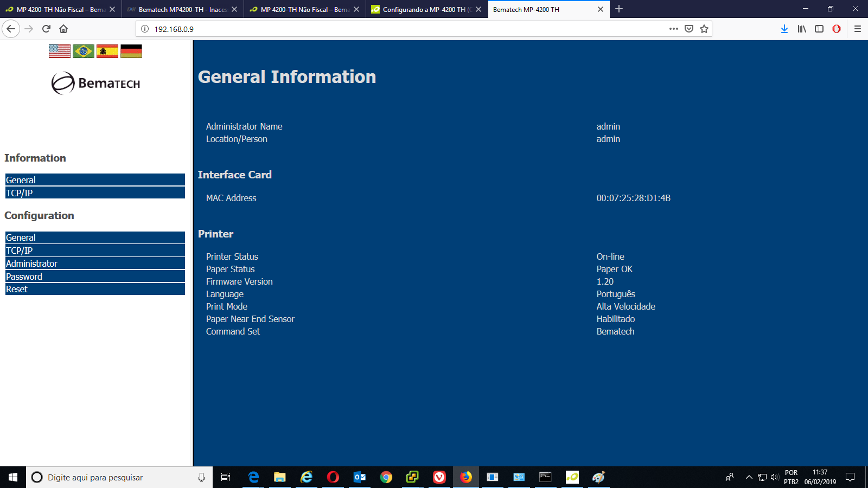Screen dimensions: 868x488
Task: Click the microphone in the search box
Action: pyautogui.click(x=201, y=477)
